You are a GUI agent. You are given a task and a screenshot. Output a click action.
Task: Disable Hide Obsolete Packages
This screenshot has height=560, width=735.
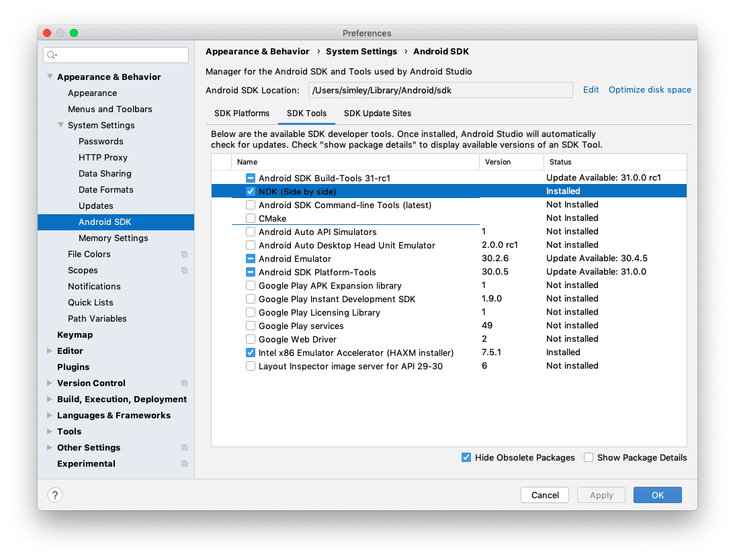[x=466, y=457]
